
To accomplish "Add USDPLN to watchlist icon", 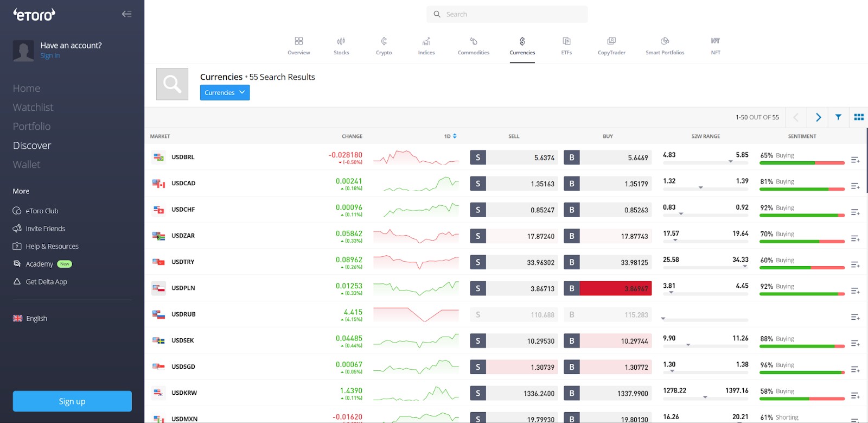I will point(856,291).
